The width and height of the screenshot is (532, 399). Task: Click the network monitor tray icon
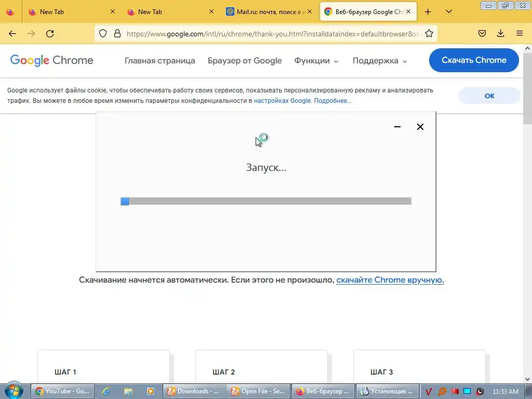[x=467, y=392]
